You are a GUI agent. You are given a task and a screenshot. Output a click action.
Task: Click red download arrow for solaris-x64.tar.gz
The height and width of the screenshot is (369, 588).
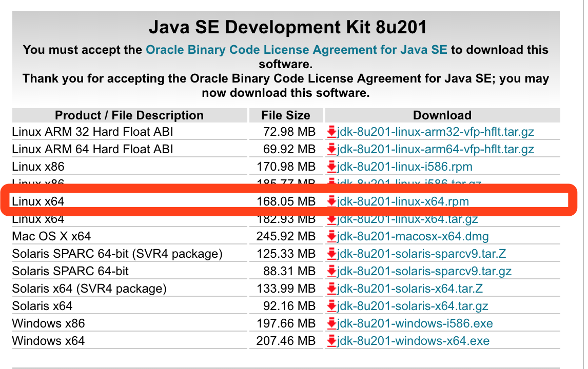pyautogui.click(x=331, y=306)
